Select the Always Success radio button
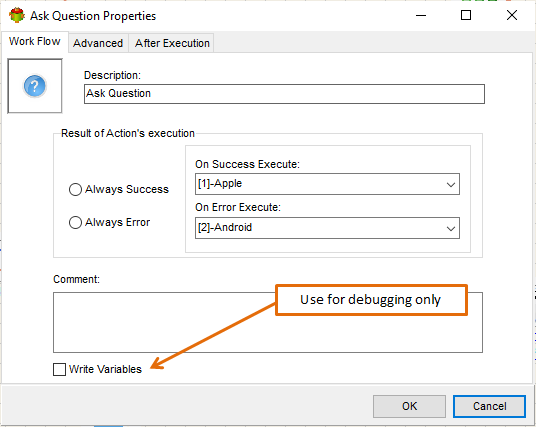 click(75, 189)
